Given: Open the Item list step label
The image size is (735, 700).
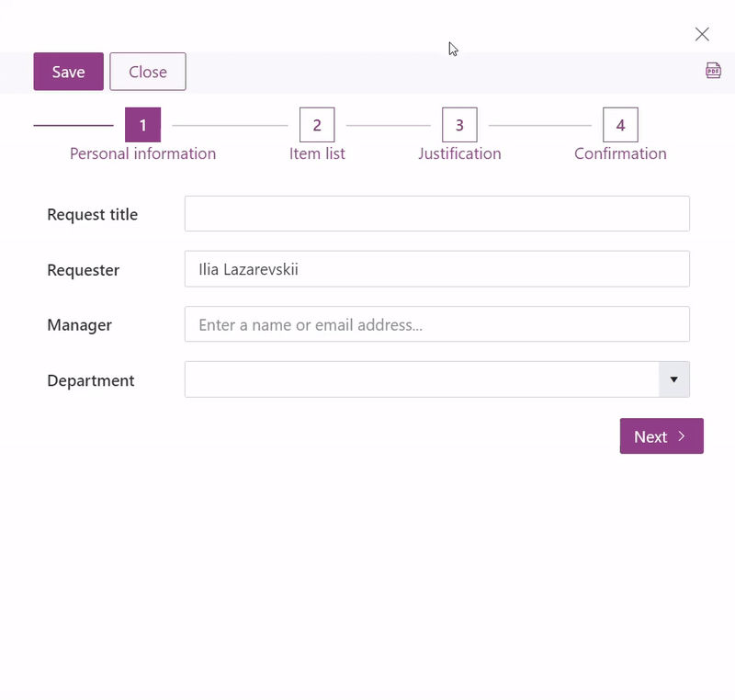Looking at the screenshot, I should pyautogui.click(x=317, y=153).
